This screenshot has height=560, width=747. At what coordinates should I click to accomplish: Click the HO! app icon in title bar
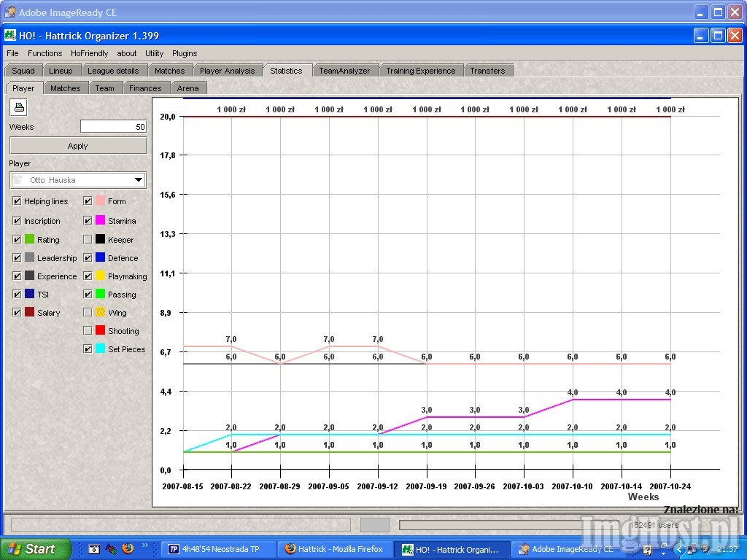[9, 35]
